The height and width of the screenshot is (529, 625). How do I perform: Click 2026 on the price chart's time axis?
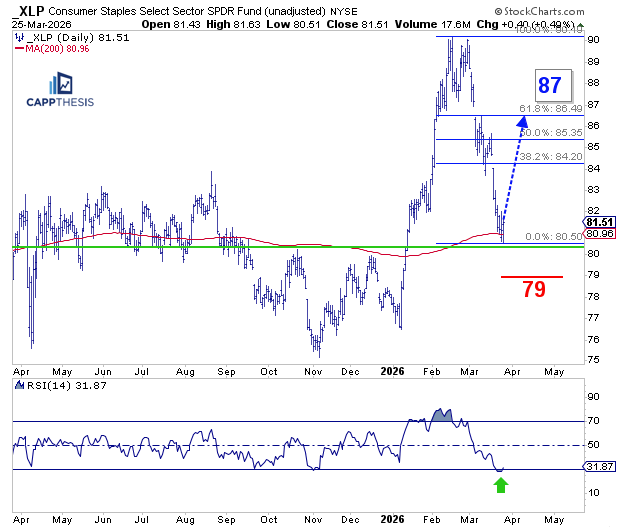coord(392,372)
